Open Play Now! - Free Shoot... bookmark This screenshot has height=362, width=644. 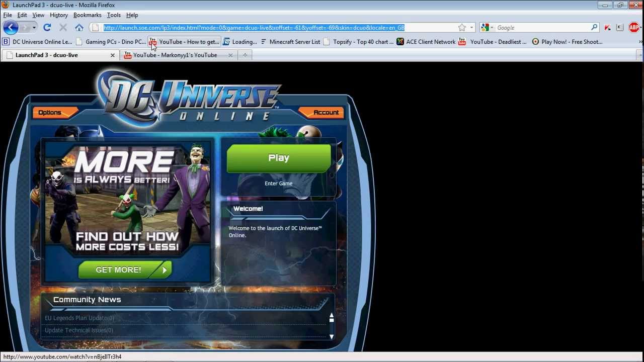[568, 42]
